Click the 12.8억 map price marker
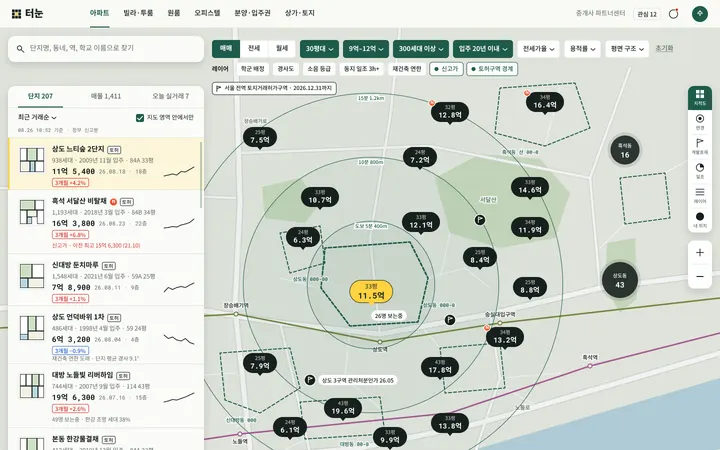The width and height of the screenshot is (720, 450). coord(450,112)
